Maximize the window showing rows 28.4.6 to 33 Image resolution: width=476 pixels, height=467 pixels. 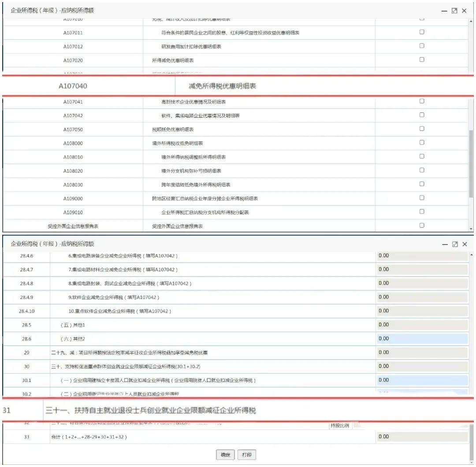[455, 244]
